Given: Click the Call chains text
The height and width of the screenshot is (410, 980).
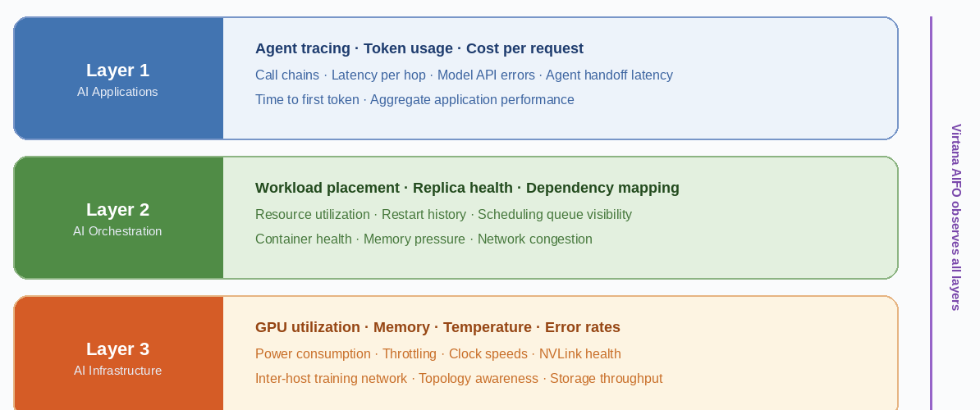Looking at the screenshot, I should (x=287, y=75).
